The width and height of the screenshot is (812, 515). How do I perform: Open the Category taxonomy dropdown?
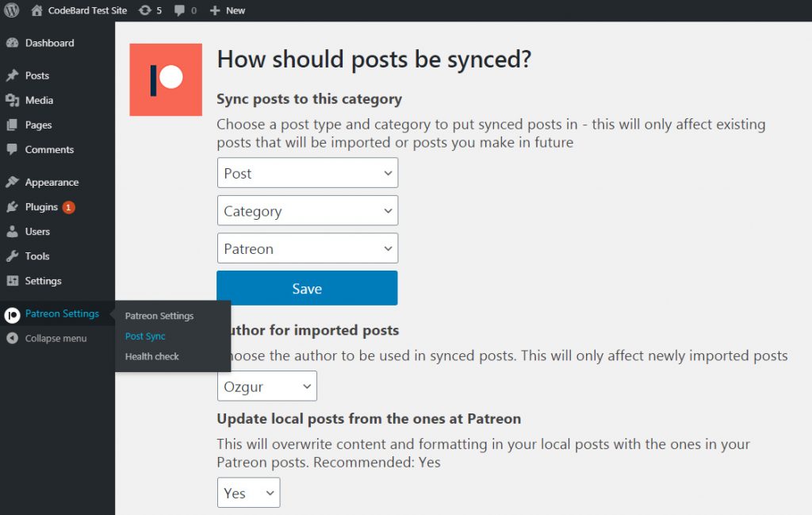tap(308, 210)
